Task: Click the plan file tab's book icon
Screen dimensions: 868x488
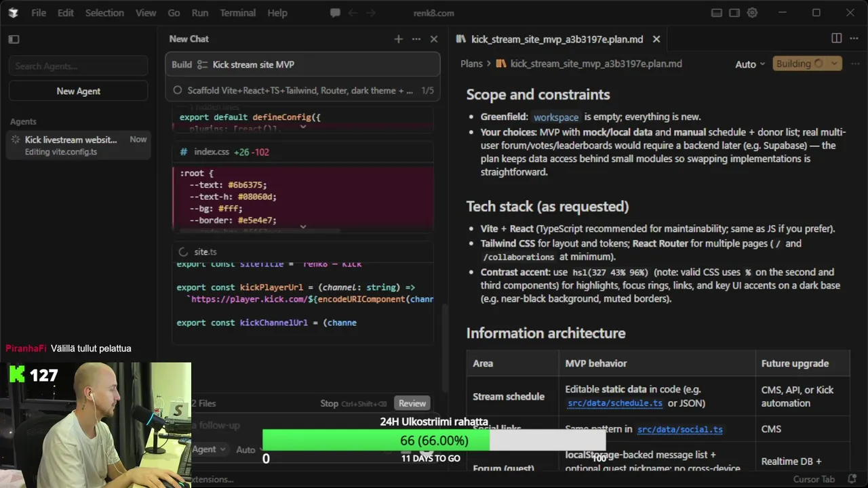Action: coord(461,39)
